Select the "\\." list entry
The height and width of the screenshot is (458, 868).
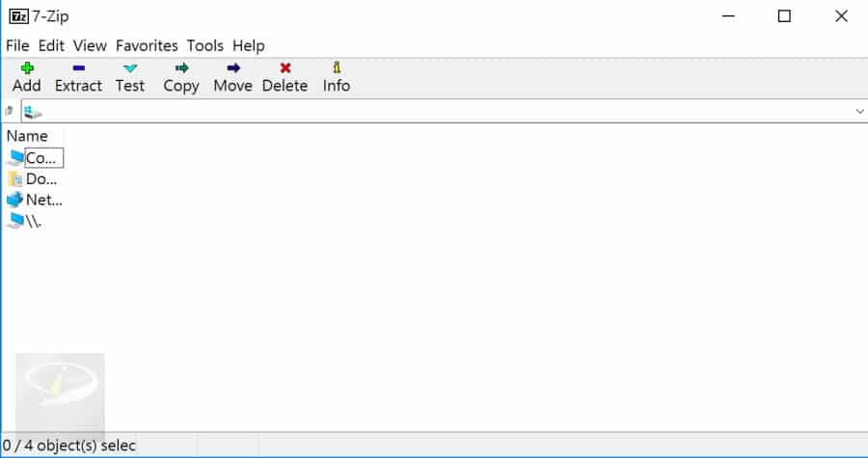point(34,221)
